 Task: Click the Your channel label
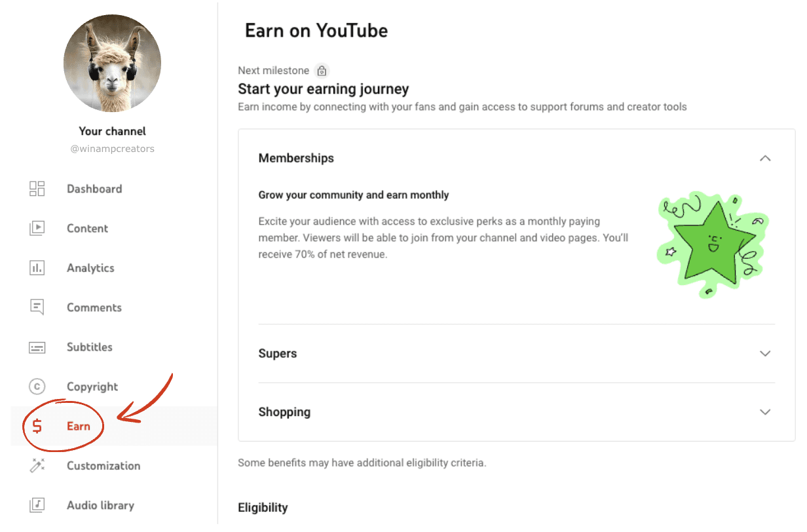pos(113,131)
